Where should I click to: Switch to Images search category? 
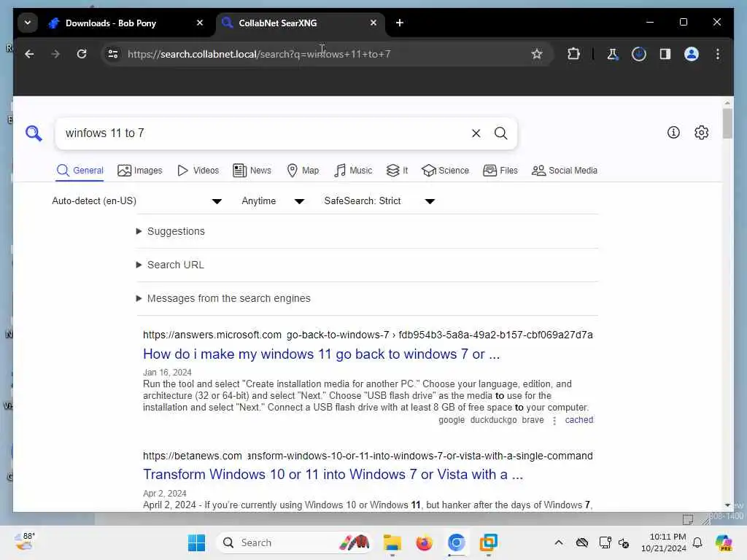[x=140, y=171]
